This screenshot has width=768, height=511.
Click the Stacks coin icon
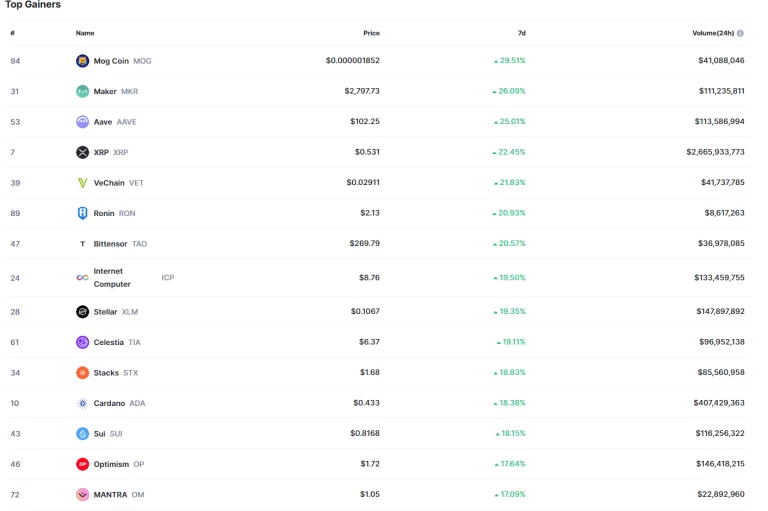pyautogui.click(x=83, y=373)
